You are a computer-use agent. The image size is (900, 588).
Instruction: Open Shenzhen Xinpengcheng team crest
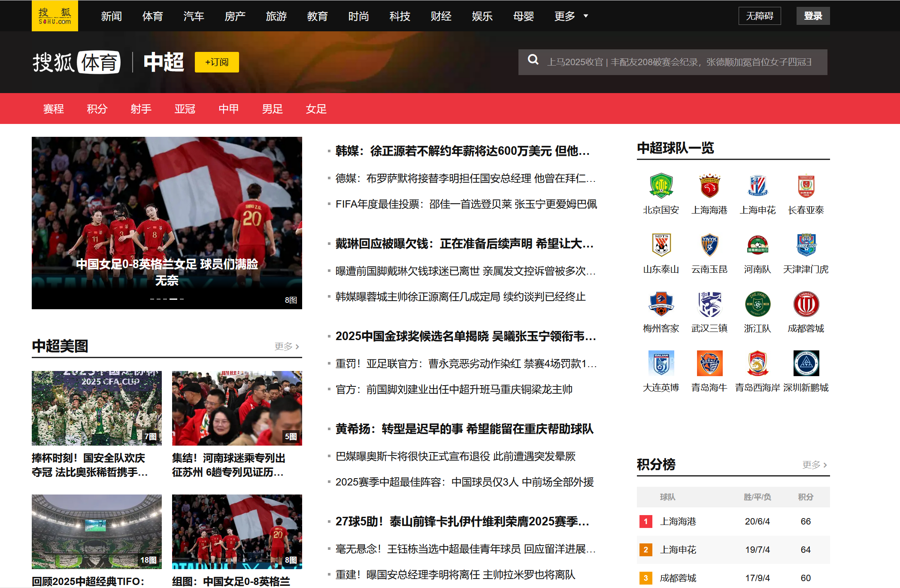806,364
